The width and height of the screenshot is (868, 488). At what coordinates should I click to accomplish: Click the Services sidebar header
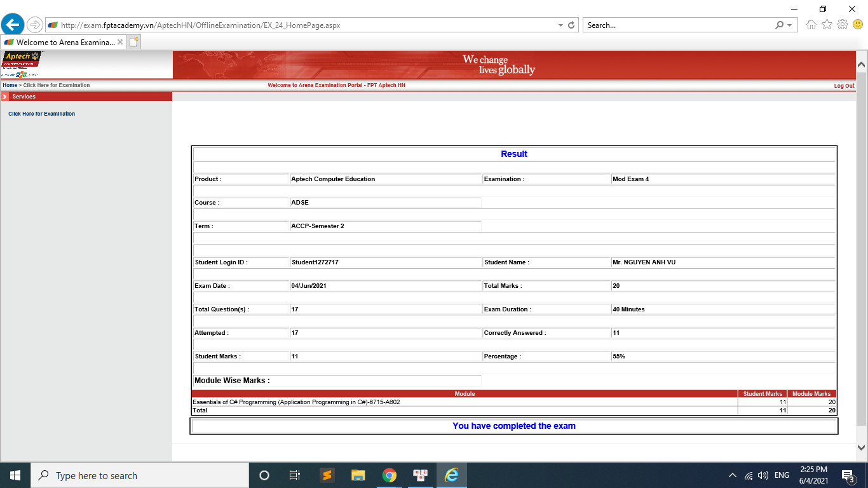click(86, 97)
